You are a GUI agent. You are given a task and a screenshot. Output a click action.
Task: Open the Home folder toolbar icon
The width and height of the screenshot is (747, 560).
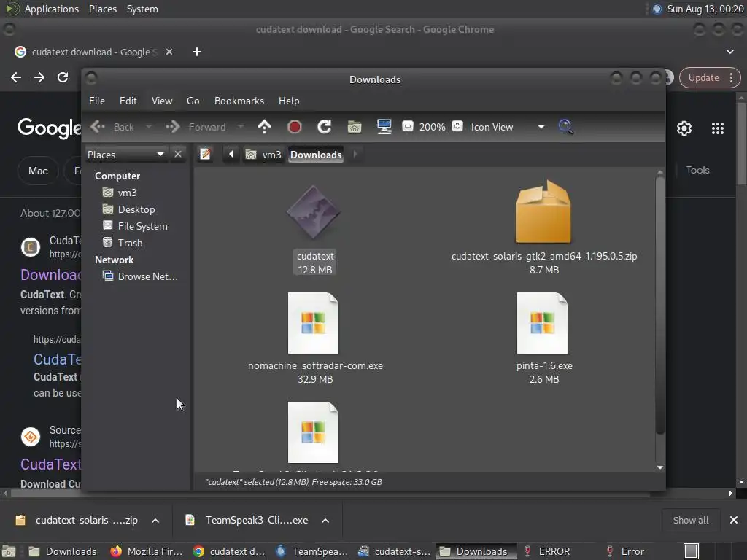click(355, 127)
